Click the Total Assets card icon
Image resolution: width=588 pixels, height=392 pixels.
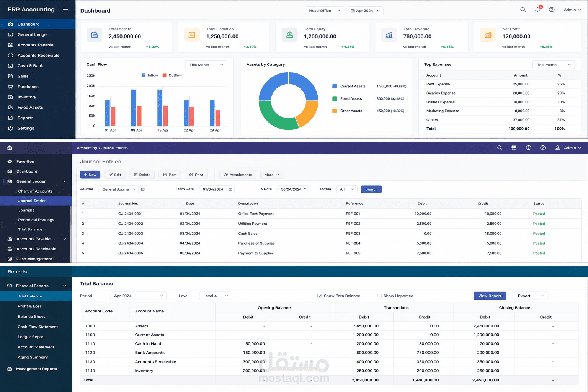click(95, 35)
